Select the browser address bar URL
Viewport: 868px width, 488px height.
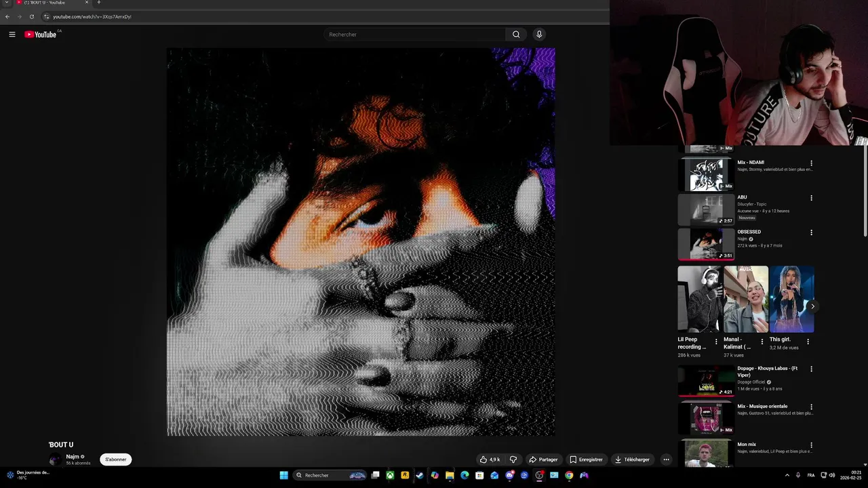point(92,16)
